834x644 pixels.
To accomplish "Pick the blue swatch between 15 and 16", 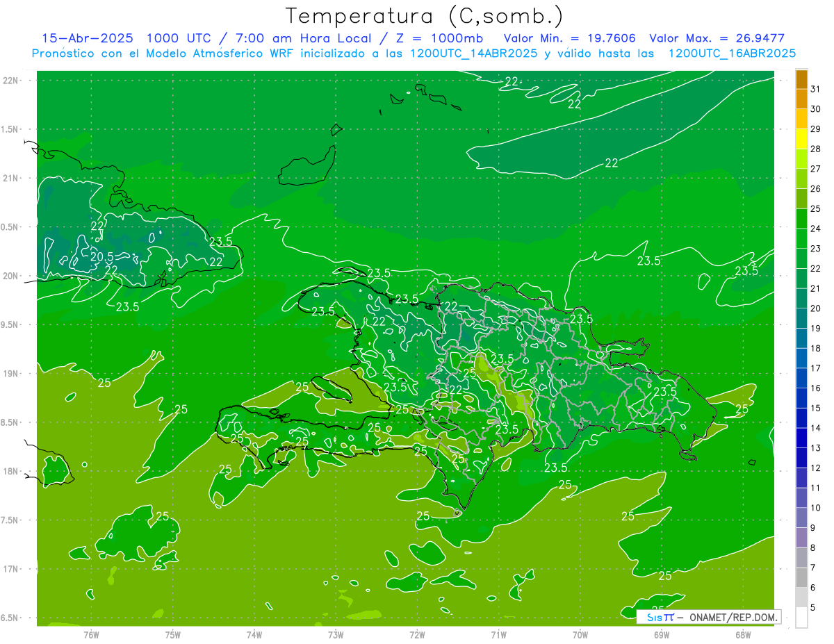I will 801,398.
